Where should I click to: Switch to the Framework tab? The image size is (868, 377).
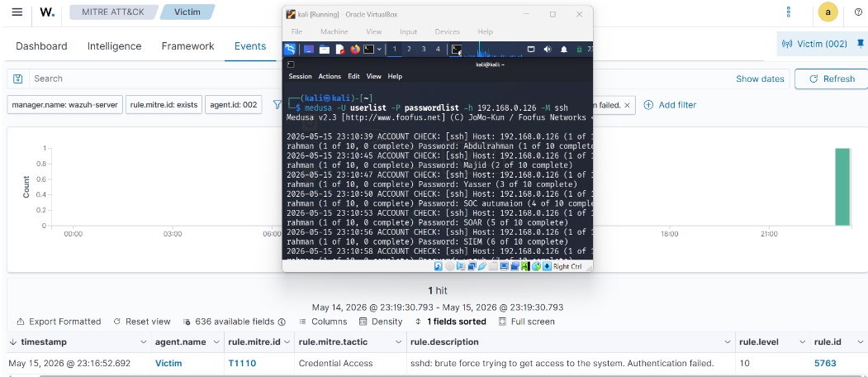point(187,46)
